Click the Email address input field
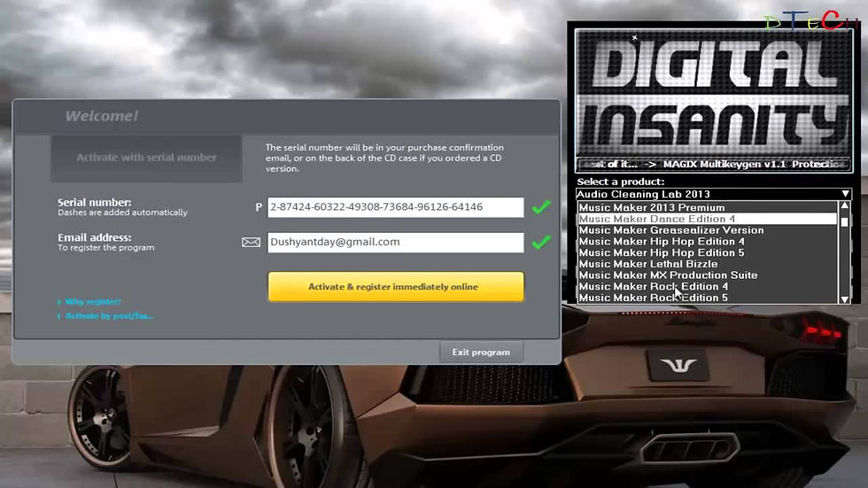868x488 pixels. [x=395, y=243]
